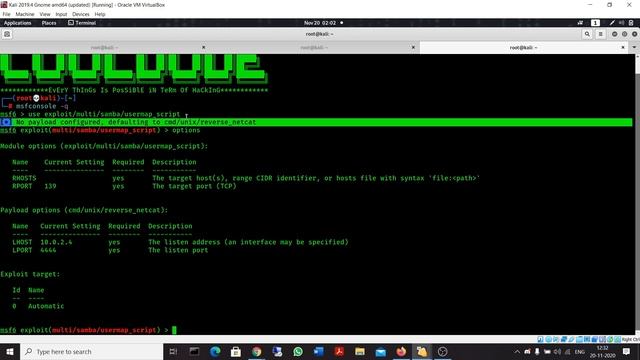Click the 'Payload options (cmd/unix/reverse_netcat):' heading
This screenshot has width=640, height=360.
tap(84, 210)
